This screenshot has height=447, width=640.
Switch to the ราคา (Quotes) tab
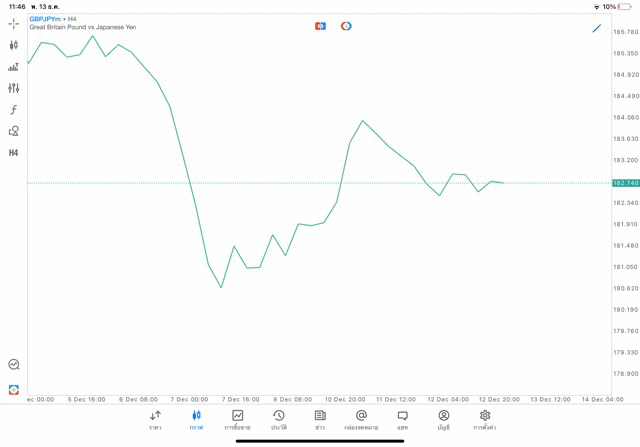coord(155,420)
